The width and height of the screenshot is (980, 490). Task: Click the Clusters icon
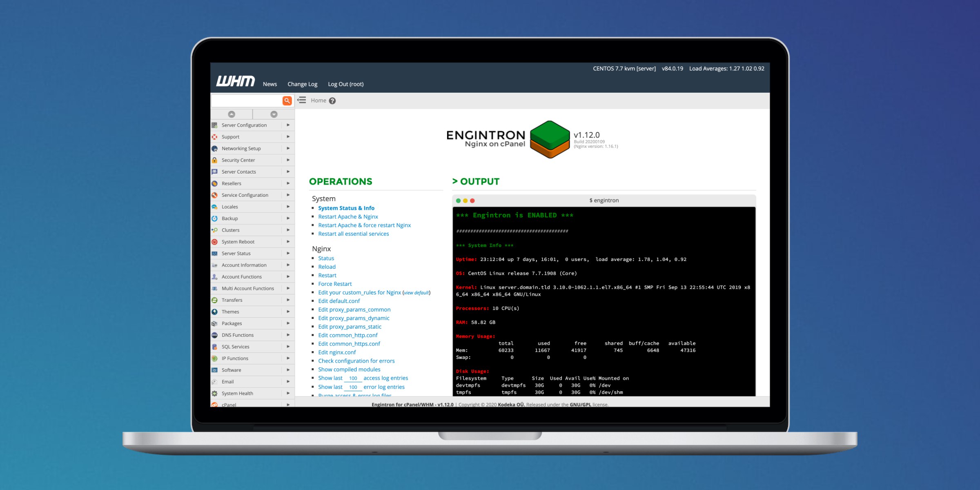[214, 230]
